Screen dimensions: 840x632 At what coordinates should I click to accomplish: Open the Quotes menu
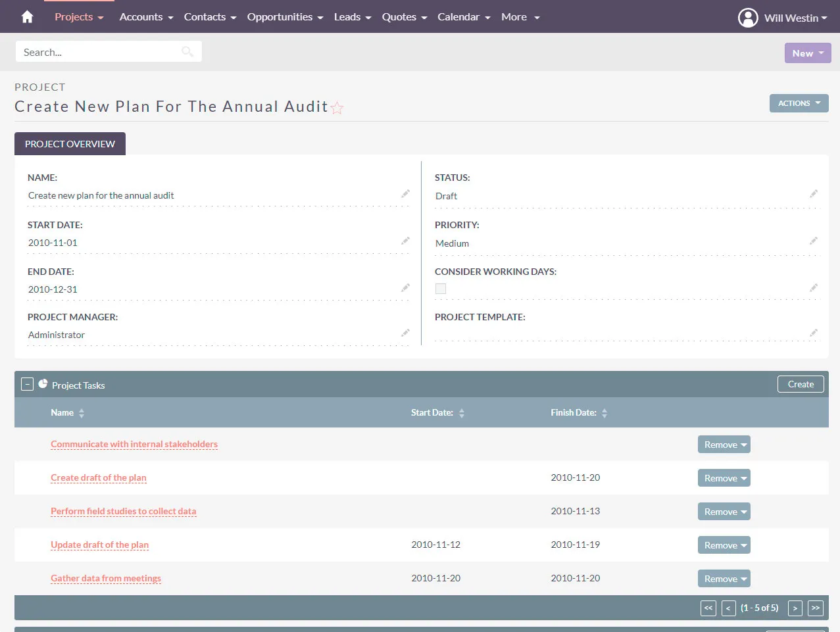coord(405,17)
